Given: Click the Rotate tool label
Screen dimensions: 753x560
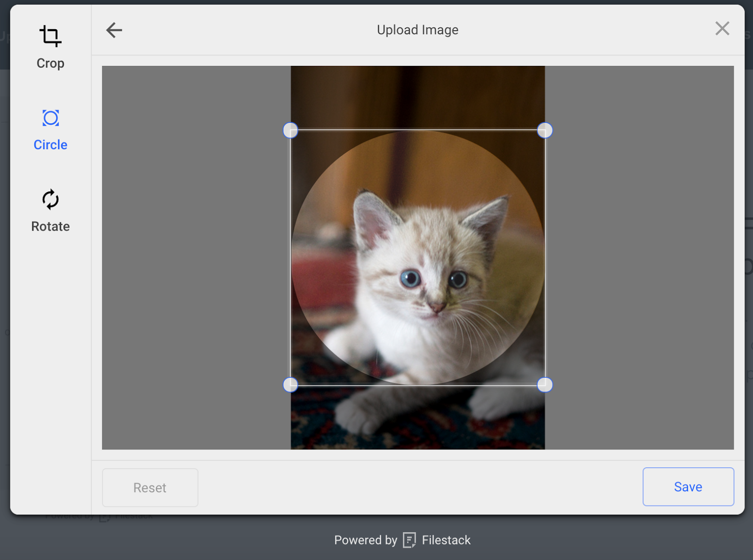Looking at the screenshot, I should click(x=50, y=226).
